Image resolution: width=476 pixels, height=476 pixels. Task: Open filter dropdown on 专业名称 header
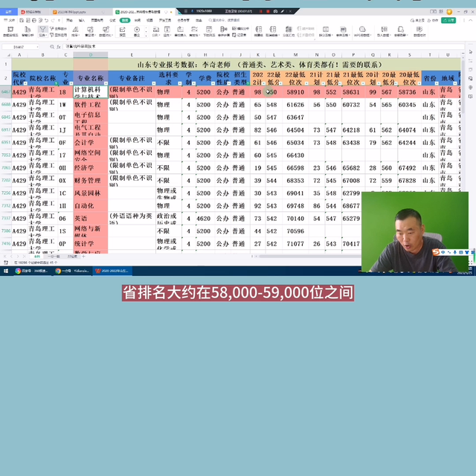click(106, 83)
